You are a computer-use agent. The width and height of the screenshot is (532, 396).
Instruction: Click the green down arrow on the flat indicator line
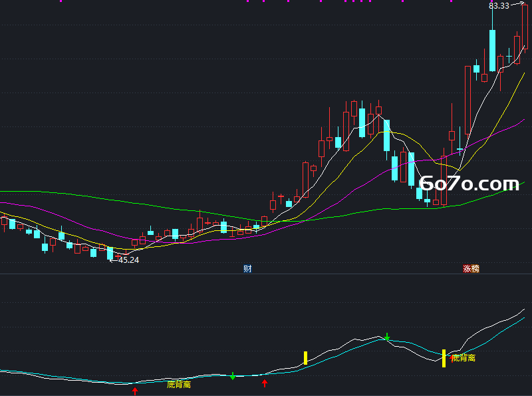pyautogui.click(x=233, y=376)
